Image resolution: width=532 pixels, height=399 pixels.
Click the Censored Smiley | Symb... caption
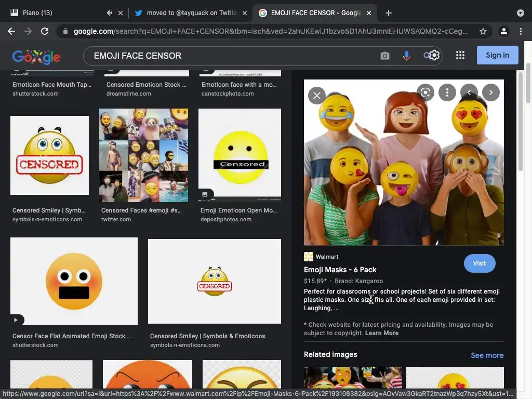49,210
